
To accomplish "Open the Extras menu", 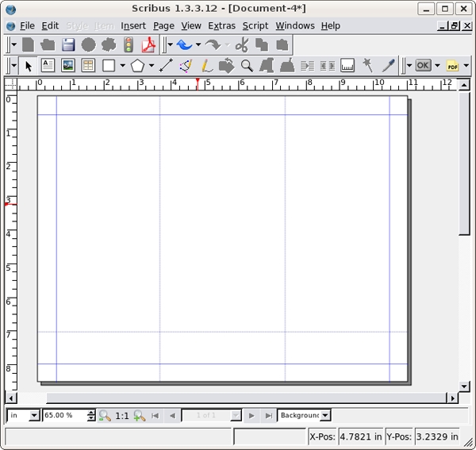I will [x=221, y=25].
